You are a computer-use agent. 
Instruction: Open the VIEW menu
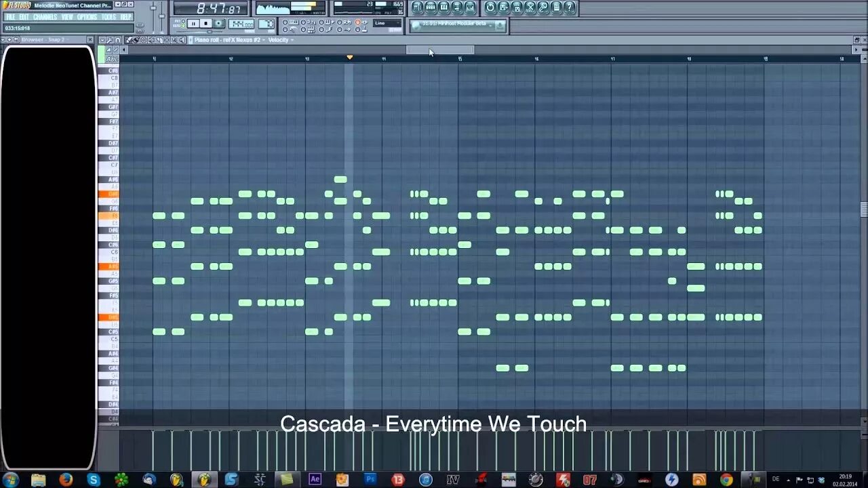[x=67, y=17]
